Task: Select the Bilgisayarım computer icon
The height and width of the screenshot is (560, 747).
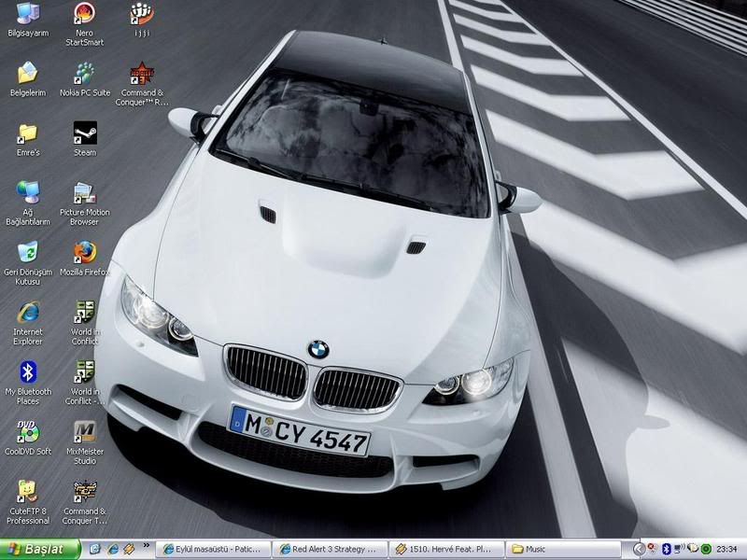Action: coord(28,15)
